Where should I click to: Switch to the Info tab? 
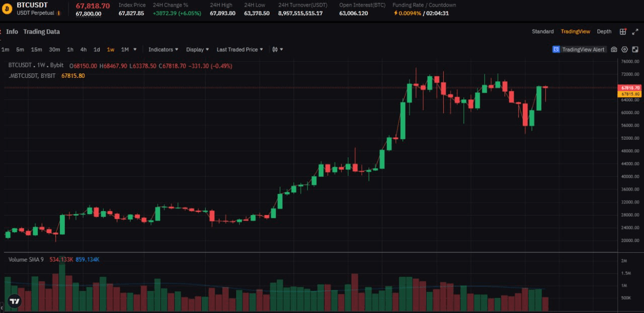pos(12,32)
